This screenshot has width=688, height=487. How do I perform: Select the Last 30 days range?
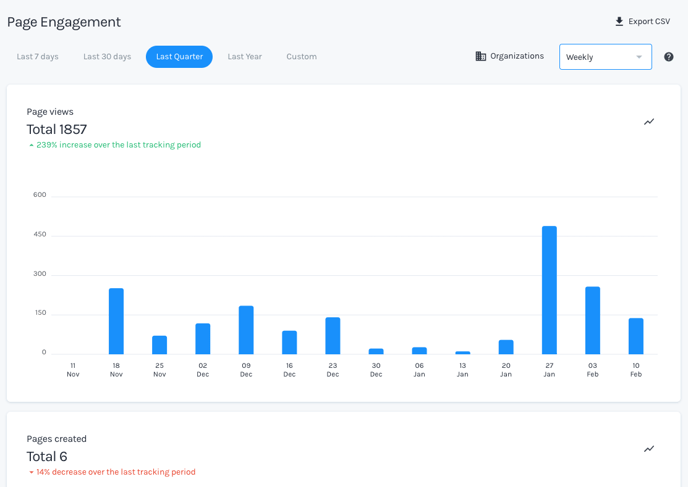(107, 57)
